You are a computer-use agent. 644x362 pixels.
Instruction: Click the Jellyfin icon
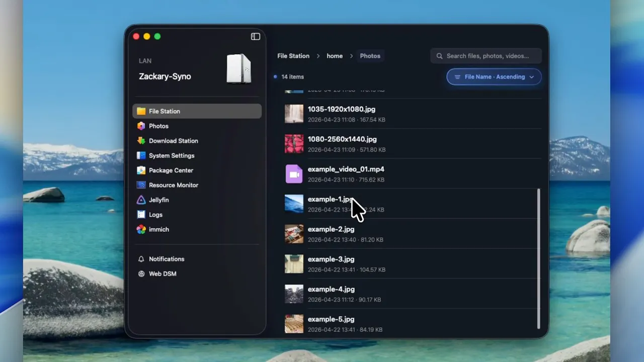(141, 200)
